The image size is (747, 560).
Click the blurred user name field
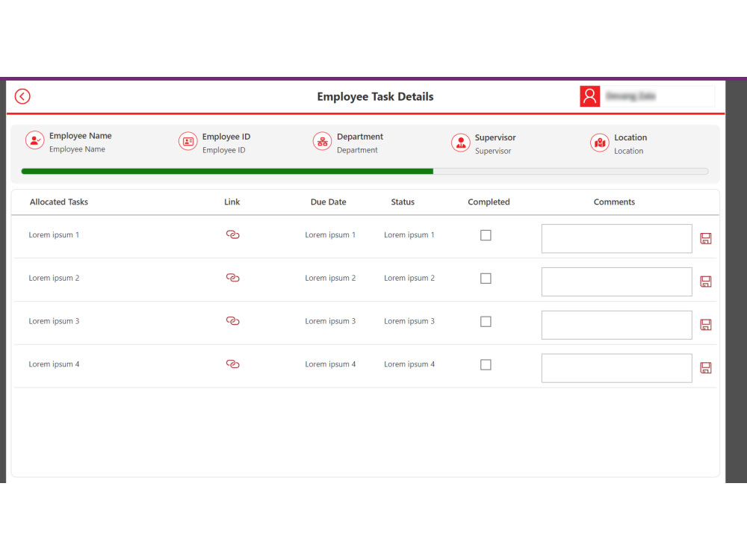(x=657, y=96)
